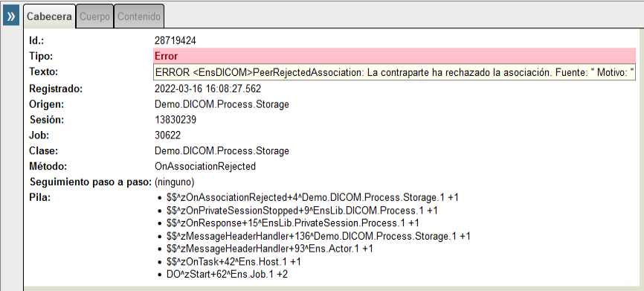Click the pink Error type field
Viewport: 644px width, 291px height.
tap(395, 56)
